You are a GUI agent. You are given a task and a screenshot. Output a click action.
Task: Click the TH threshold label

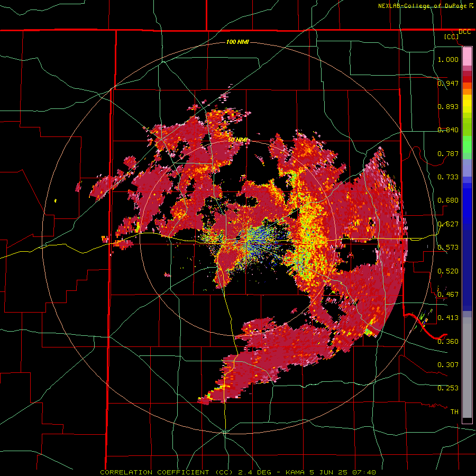point(454,412)
